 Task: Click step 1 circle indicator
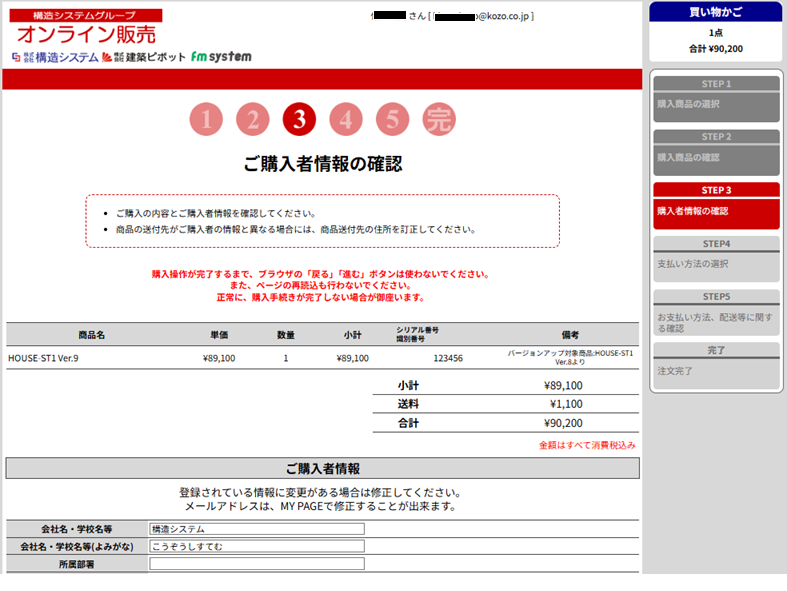pyautogui.click(x=206, y=120)
